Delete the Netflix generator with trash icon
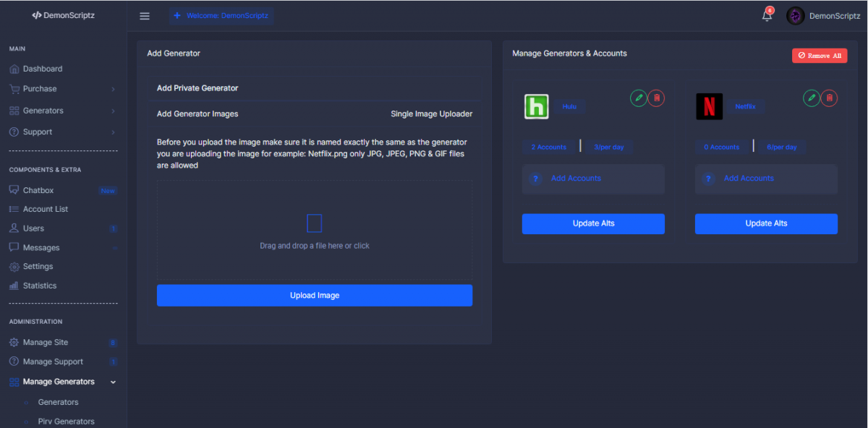Viewport: 868px width, 428px height. click(x=829, y=98)
